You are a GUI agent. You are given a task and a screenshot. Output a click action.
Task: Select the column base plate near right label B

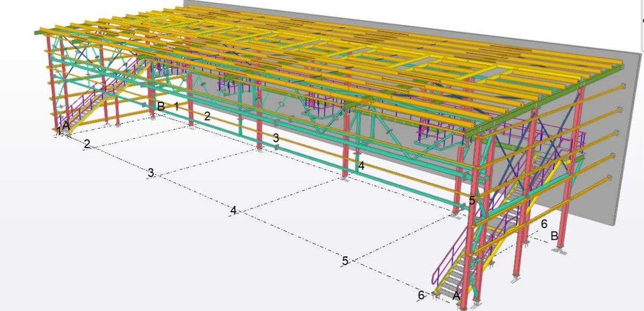pos(561,249)
